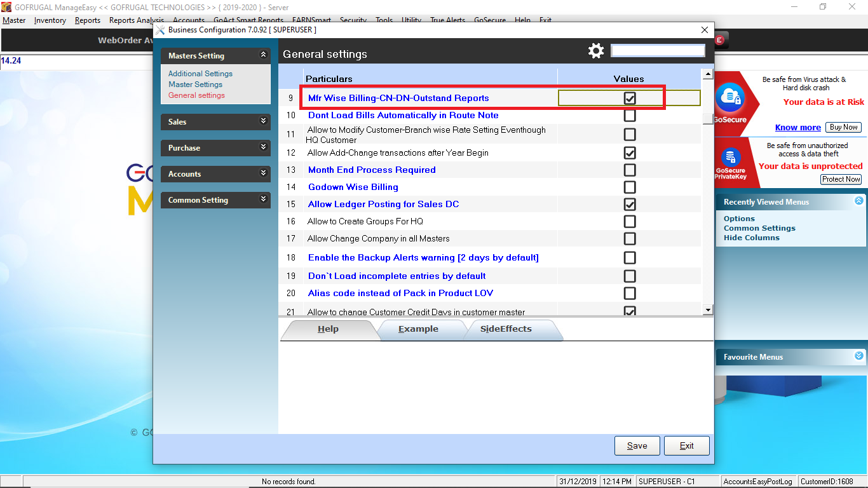
Task: Open the Inventory menu
Action: point(50,20)
